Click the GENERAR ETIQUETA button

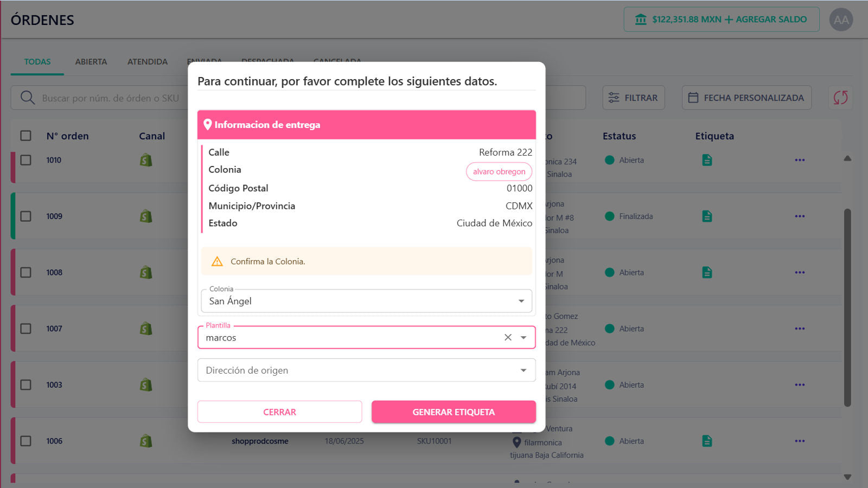tap(454, 412)
